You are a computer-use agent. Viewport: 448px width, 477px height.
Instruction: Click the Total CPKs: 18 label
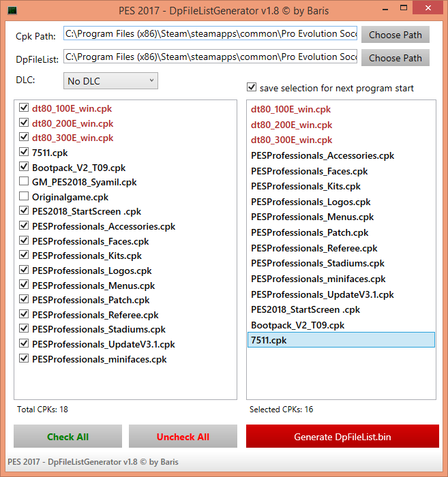point(42,409)
